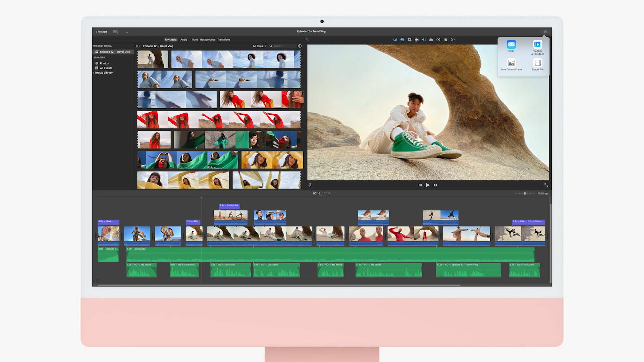Screen dimensions: 644x362
Task: Open the Color Balance tool
Action: point(395,40)
